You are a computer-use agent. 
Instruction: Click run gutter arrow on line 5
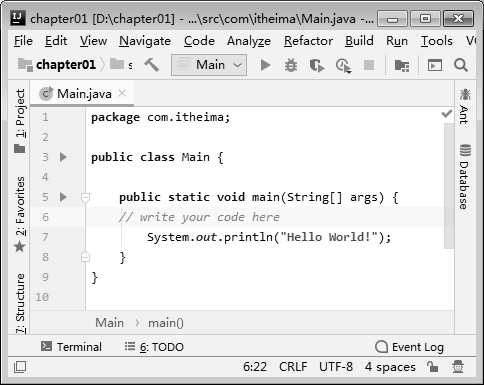(x=63, y=197)
